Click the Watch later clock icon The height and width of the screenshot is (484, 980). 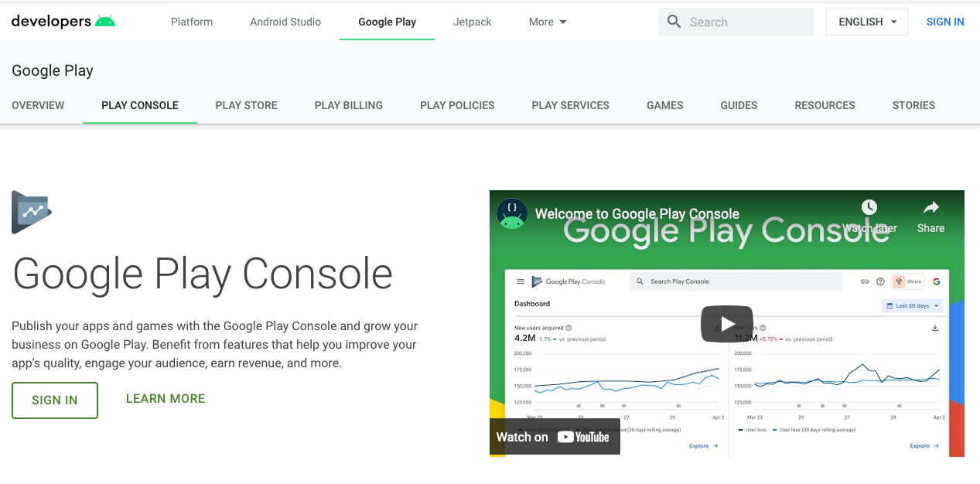coord(869,207)
